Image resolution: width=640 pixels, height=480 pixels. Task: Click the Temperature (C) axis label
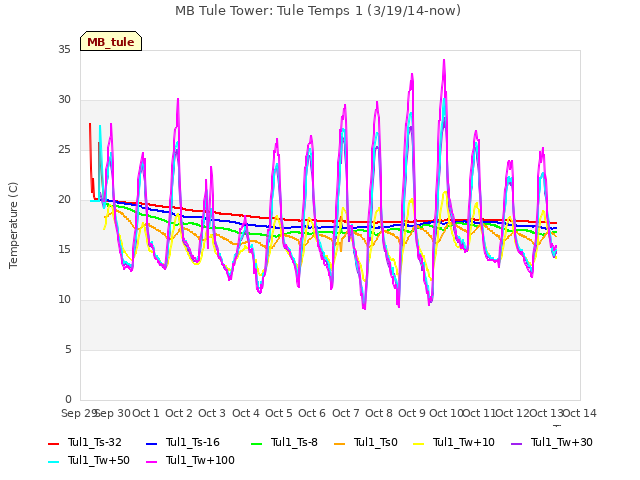click(13, 225)
